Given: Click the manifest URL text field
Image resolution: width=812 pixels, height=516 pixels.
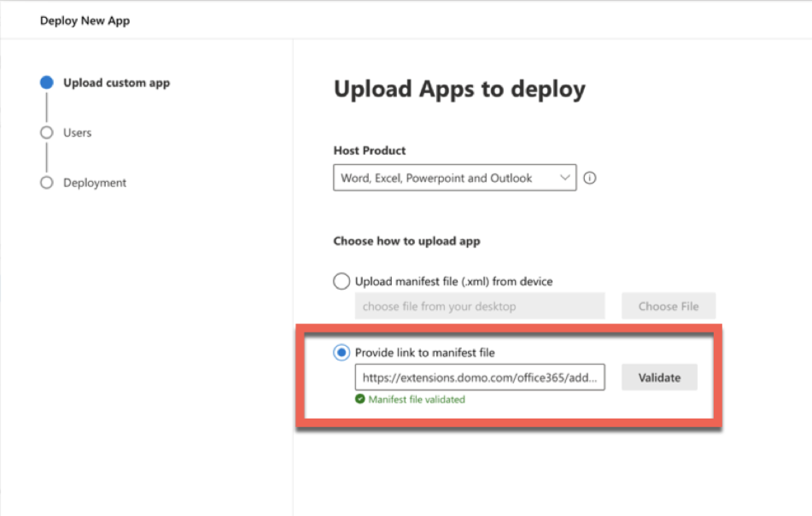Looking at the screenshot, I should click(480, 377).
